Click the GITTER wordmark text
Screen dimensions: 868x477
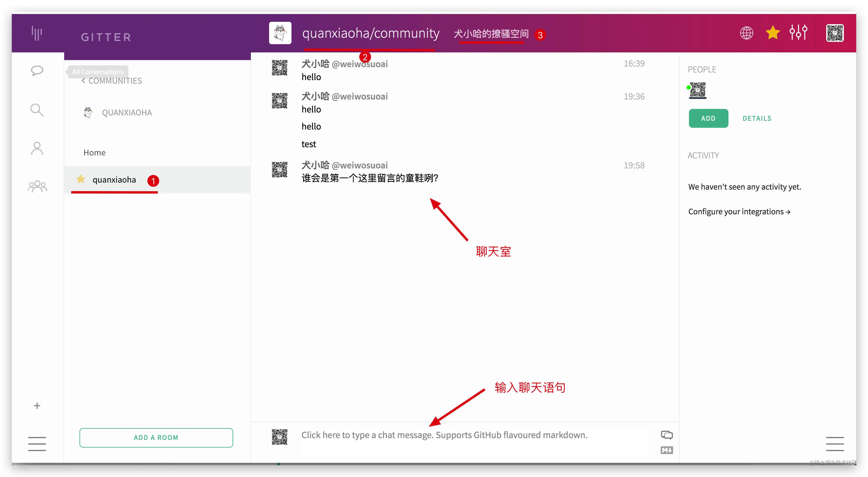coord(106,37)
